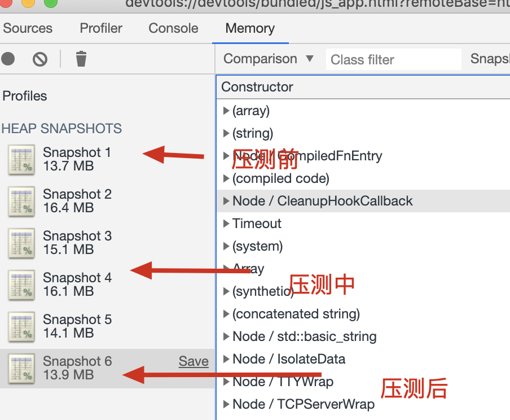510x420 pixels.
Task: Expand the (concatenated string) row
Action: tap(226, 314)
